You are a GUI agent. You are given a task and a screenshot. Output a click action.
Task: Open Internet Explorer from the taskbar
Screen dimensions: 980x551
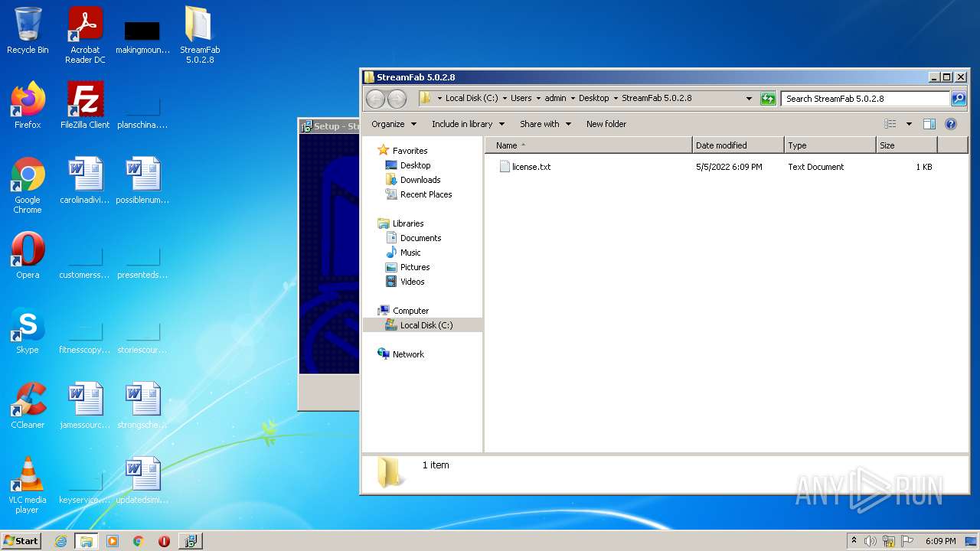click(60, 541)
